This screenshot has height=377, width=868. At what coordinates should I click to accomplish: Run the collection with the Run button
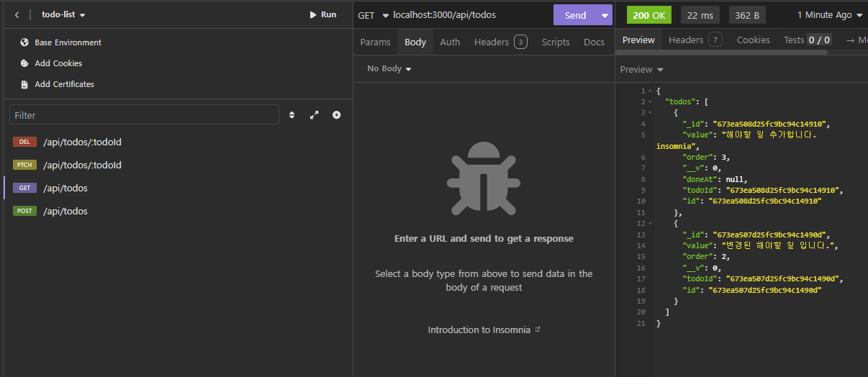tap(323, 14)
